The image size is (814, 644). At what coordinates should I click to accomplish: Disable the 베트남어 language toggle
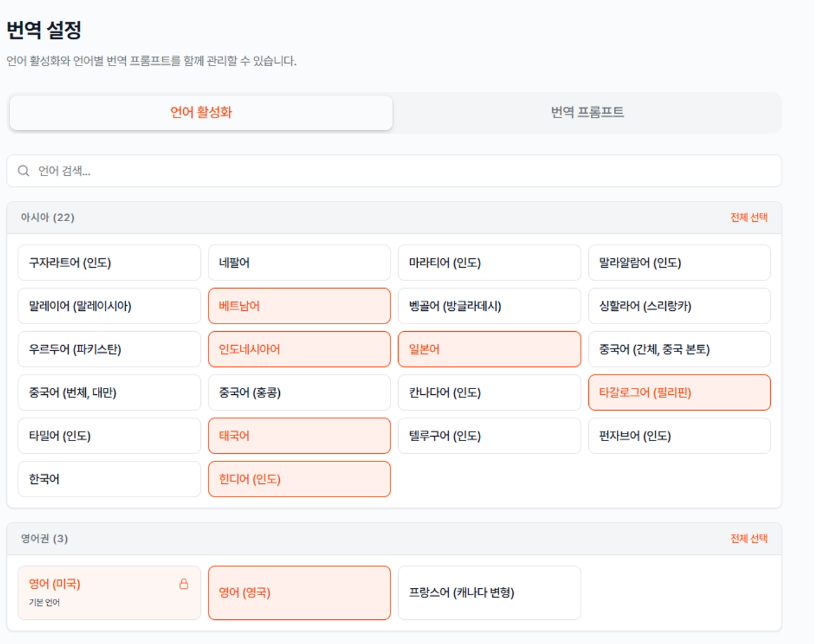pos(299,306)
